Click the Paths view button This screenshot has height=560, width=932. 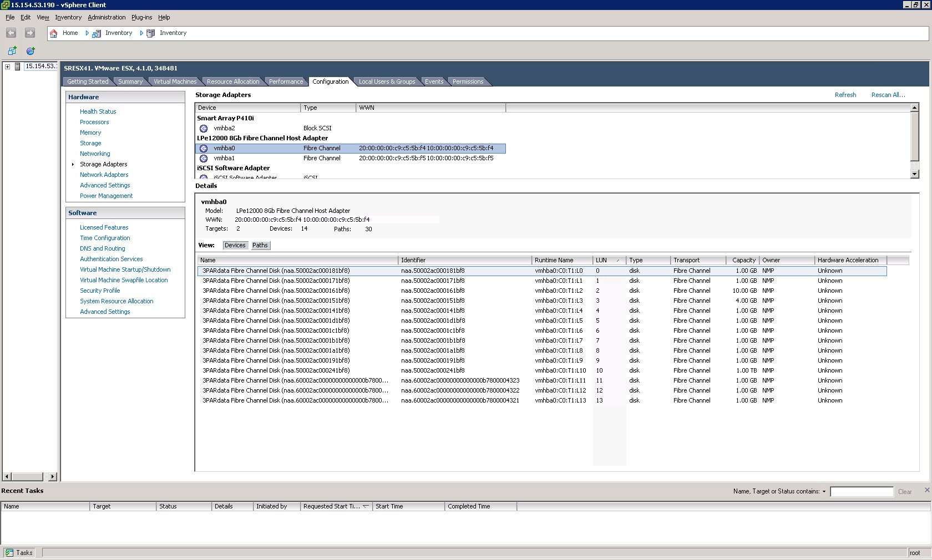(x=260, y=245)
